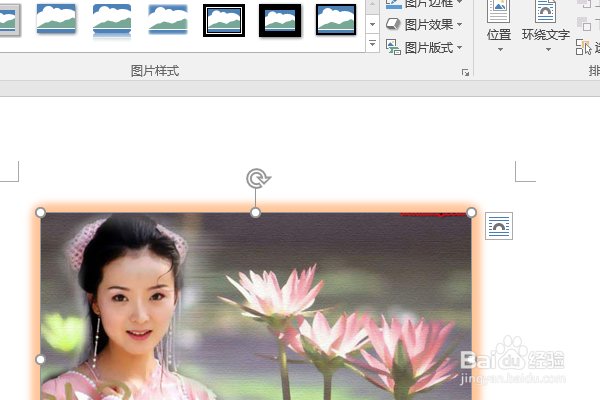Click the 环绕文字 wrap text button icon
The width and height of the screenshot is (600, 400).
(x=546, y=12)
